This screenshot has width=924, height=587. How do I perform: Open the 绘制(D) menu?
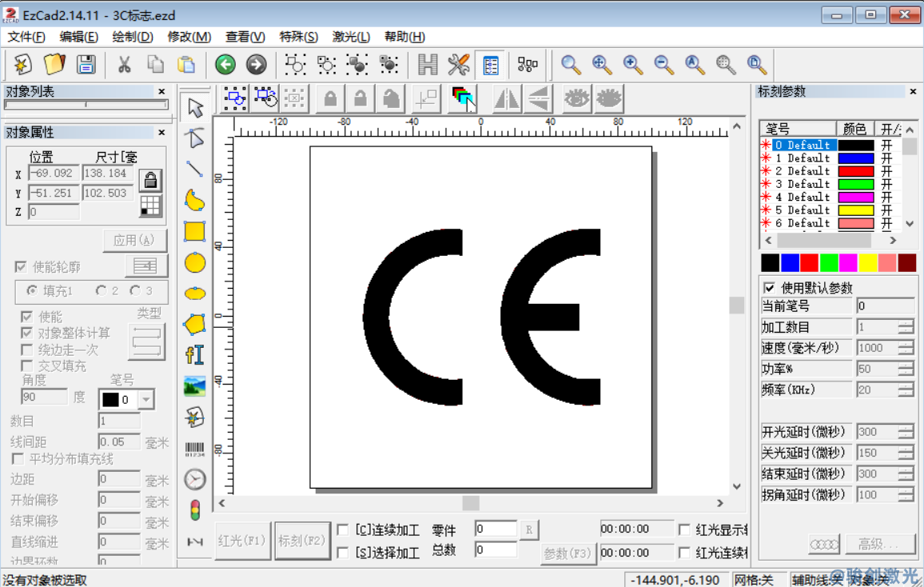(x=133, y=37)
